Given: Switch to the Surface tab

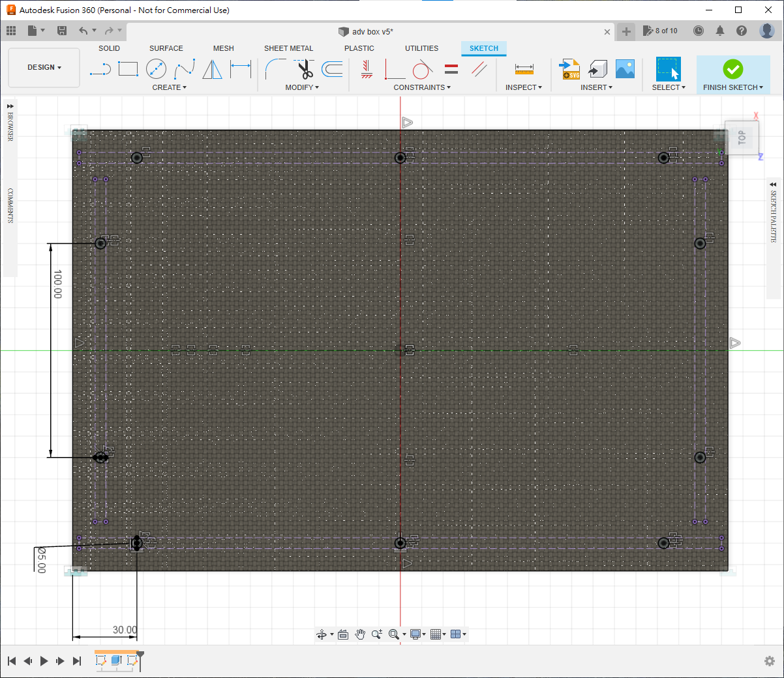Looking at the screenshot, I should (166, 48).
